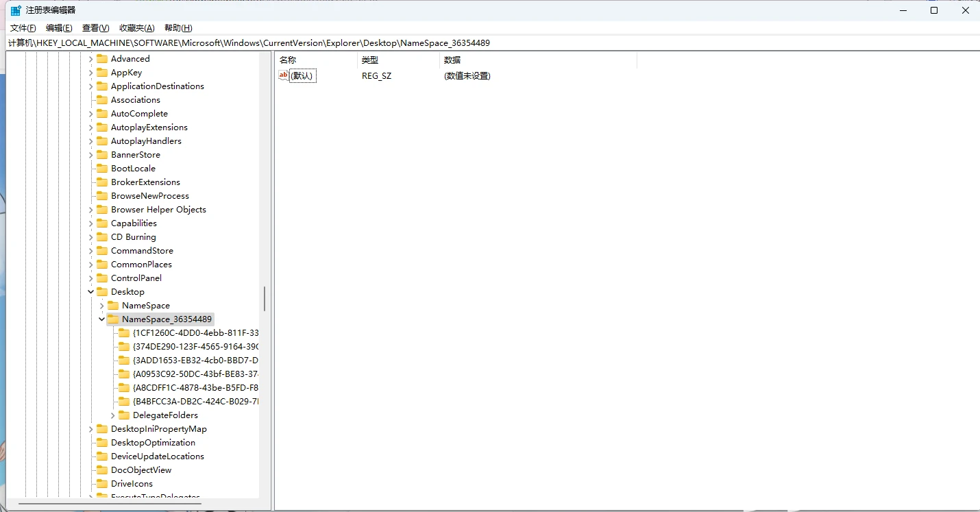Select the BootLocale folder icon

(x=102, y=169)
